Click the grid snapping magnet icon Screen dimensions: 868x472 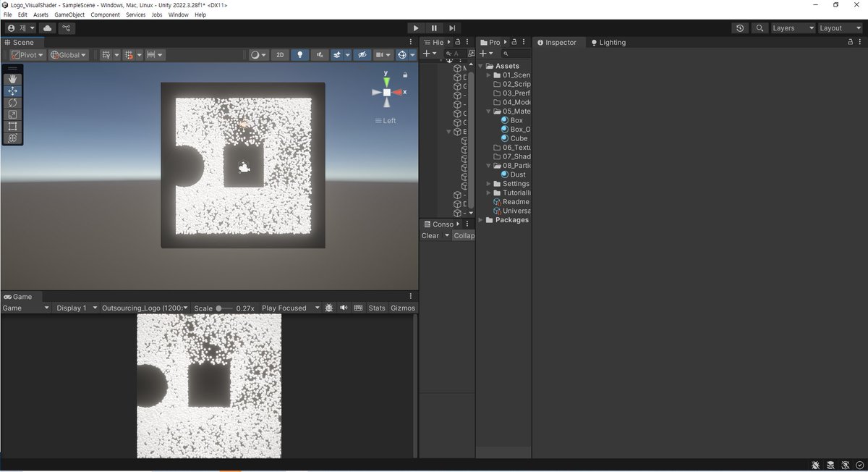click(x=129, y=55)
